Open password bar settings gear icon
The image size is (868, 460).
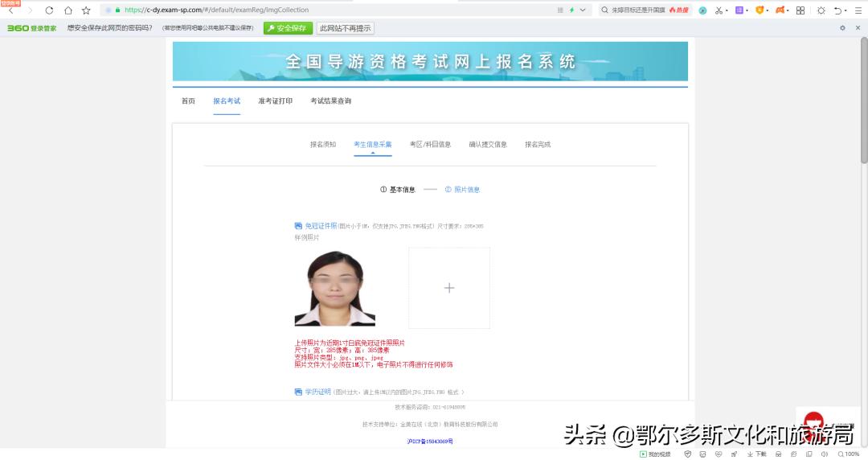842,27
